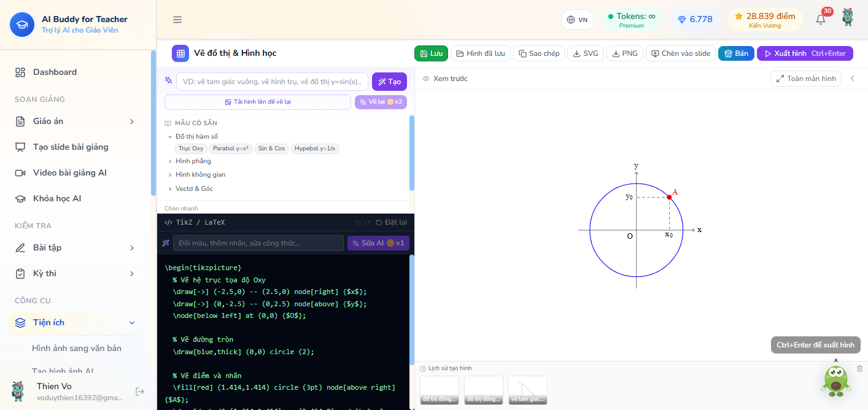Click the sparkle icon beside the prompt input

pos(168,80)
